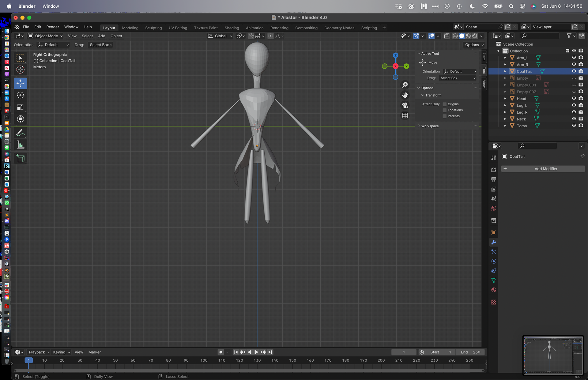Select the Add Cube tool
This screenshot has width=588, height=380.
21,158
